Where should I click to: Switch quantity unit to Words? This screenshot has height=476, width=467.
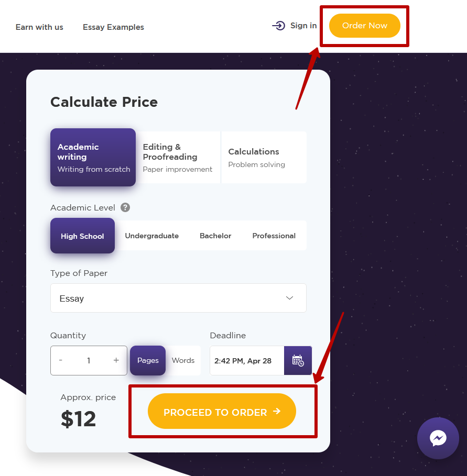(x=183, y=360)
